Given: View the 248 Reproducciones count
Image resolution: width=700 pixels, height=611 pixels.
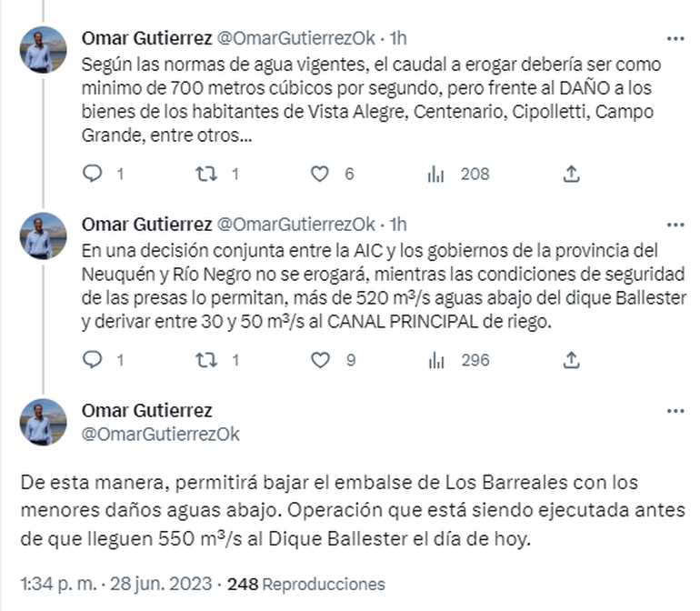Looking at the screenshot, I should coord(306,584).
